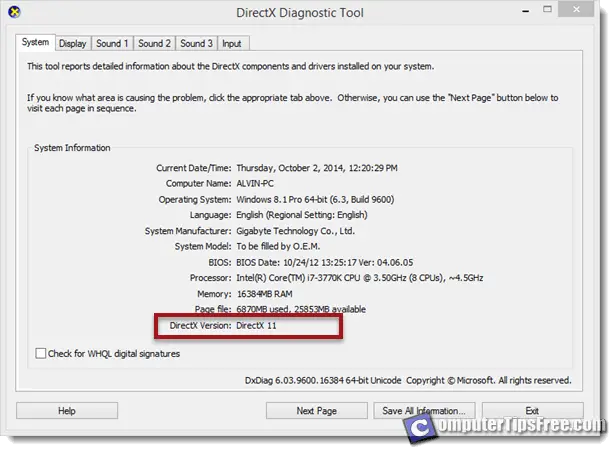Click the Intel Core i7-3770K processor text

coord(360,278)
